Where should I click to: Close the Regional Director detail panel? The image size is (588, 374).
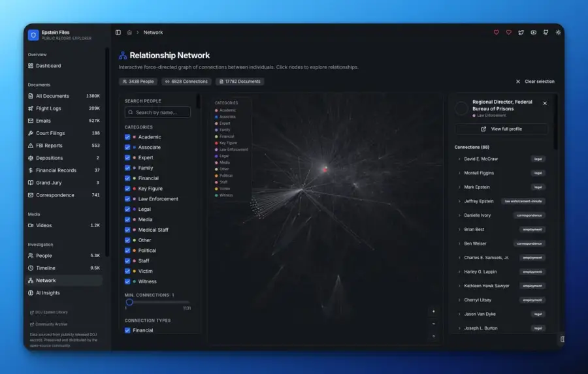point(545,103)
